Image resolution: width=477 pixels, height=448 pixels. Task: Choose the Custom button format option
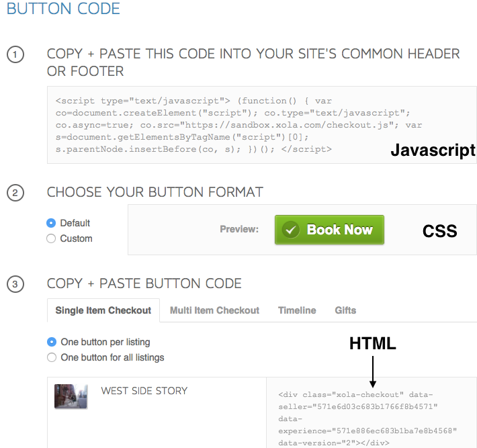51,238
